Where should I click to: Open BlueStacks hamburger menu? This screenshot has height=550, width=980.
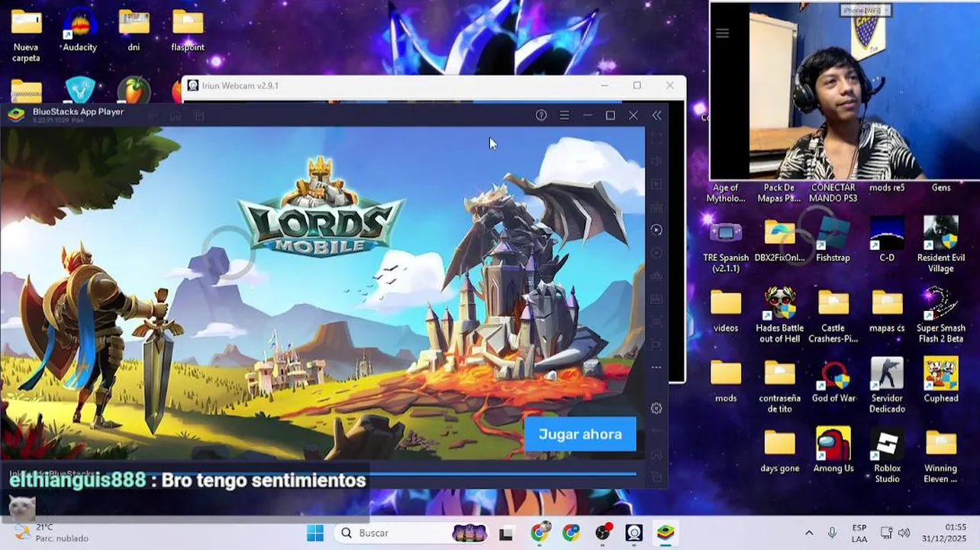(x=564, y=115)
